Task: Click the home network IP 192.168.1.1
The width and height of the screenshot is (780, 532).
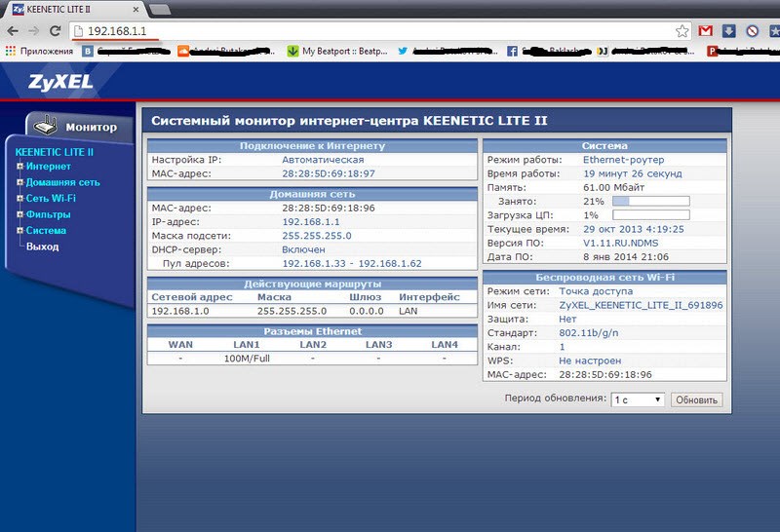Action: (311, 222)
